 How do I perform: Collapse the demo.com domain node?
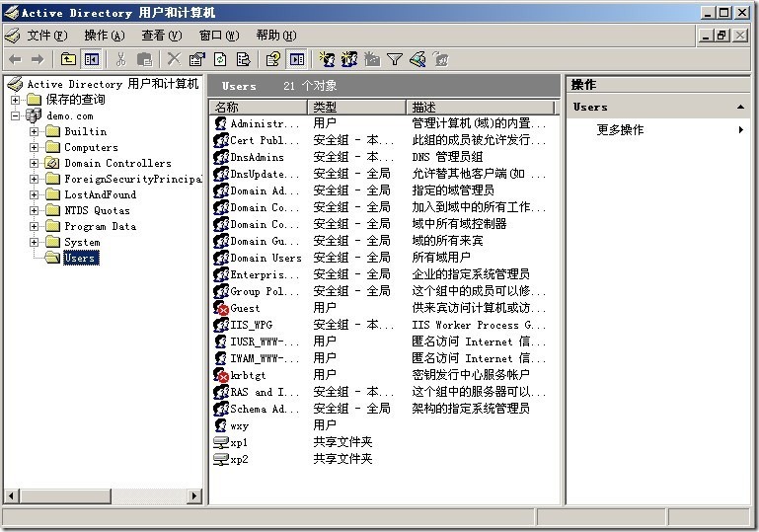point(16,115)
